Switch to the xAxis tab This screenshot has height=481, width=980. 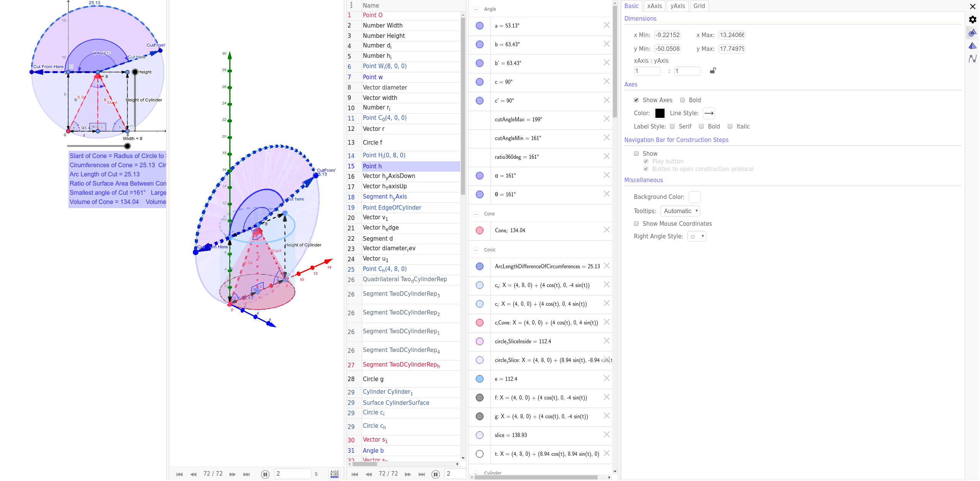coord(655,6)
